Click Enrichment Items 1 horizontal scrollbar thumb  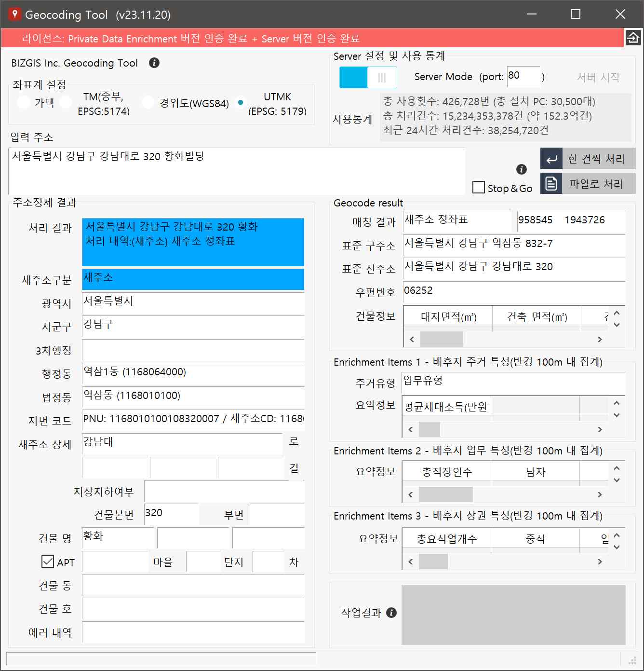(429, 429)
